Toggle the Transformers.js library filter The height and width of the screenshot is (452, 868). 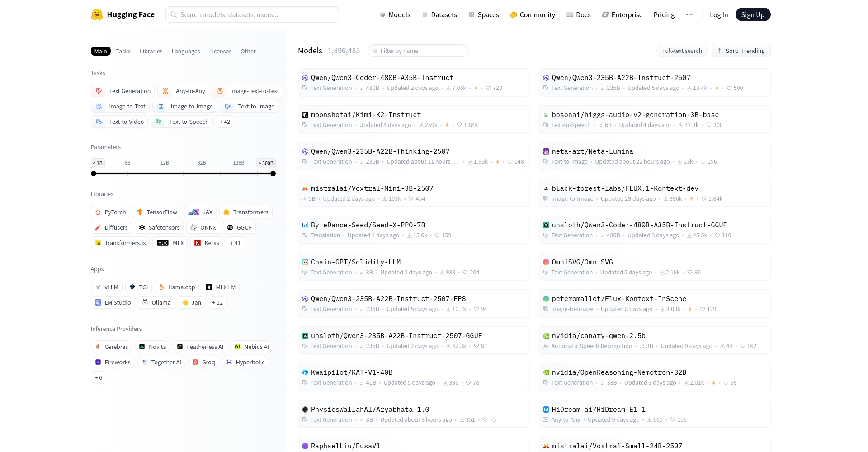pos(120,243)
